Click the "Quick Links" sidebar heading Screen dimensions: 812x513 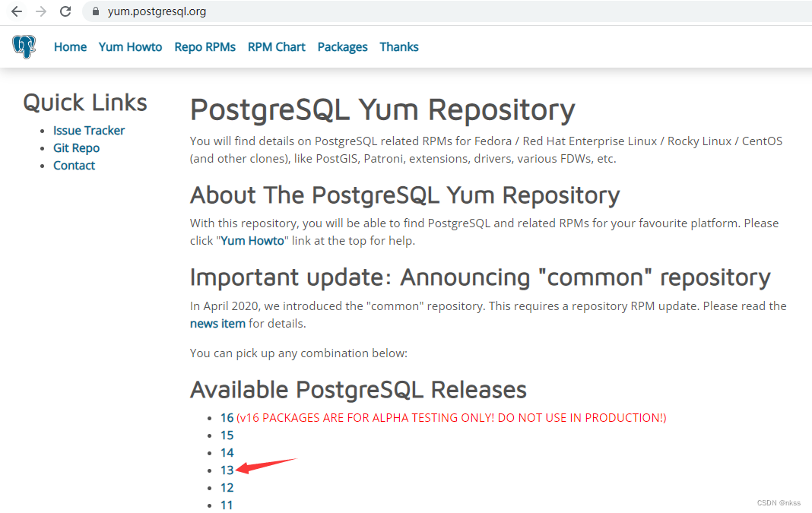tap(85, 103)
